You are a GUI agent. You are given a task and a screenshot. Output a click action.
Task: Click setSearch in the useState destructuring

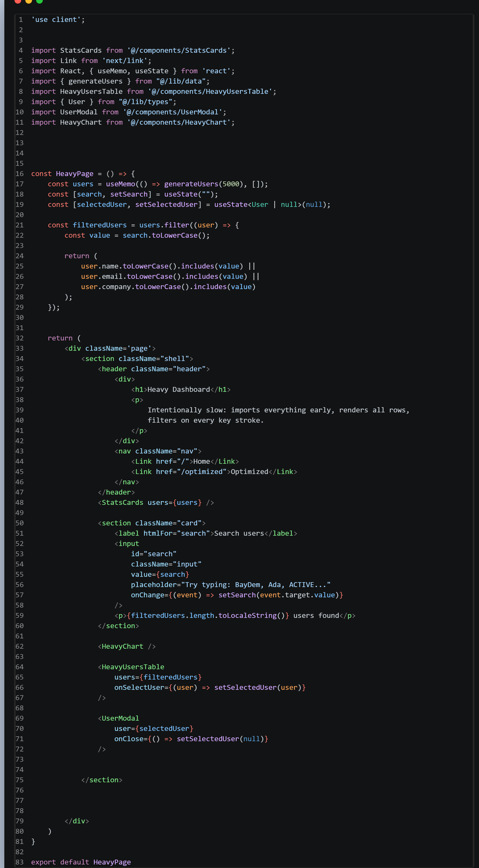(129, 194)
